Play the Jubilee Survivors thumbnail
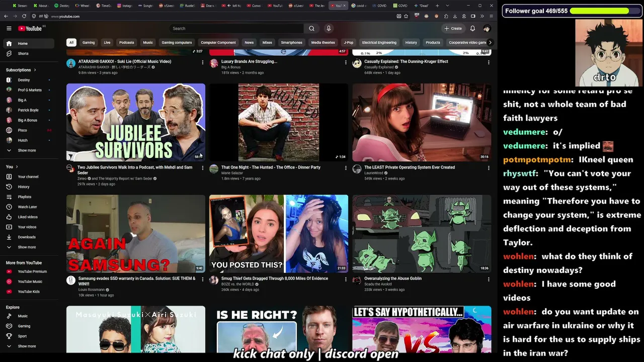Image resolution: width=644 pixels, height=362 pixels. click(136, 122)
